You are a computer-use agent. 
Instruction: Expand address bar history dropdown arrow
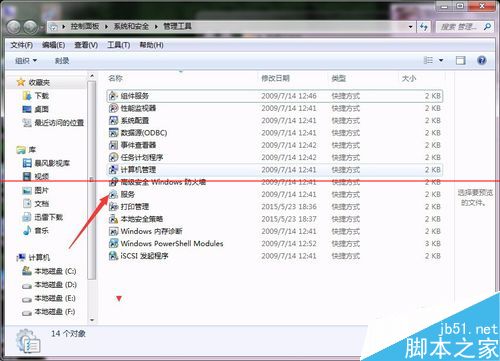click(x=411, y=27)
